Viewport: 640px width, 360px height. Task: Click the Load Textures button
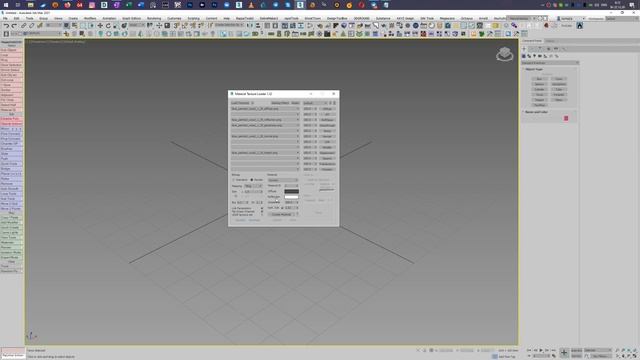(240, 103)
